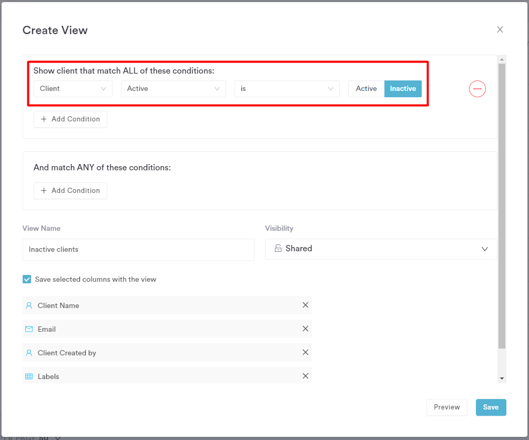529x440 pixels.
Task: Open the Visibility Shared dropdown
Action: pos(381,249)
